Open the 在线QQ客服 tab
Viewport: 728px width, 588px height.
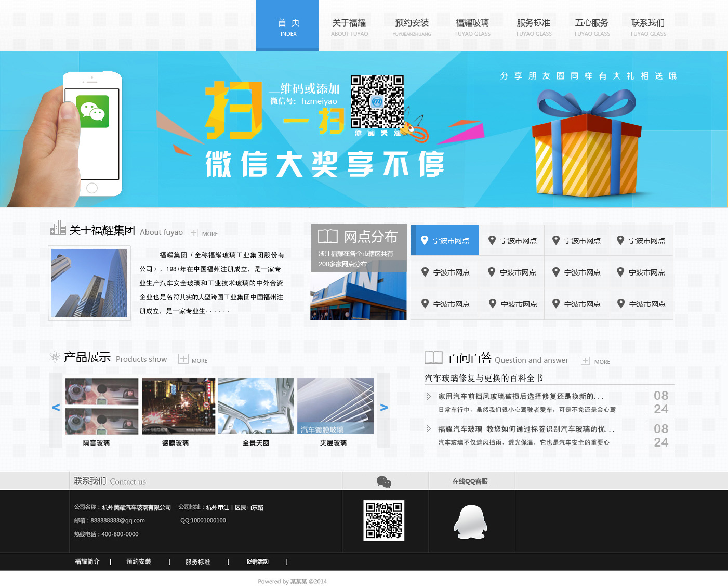pyautogui.click(x=470, y=481)
